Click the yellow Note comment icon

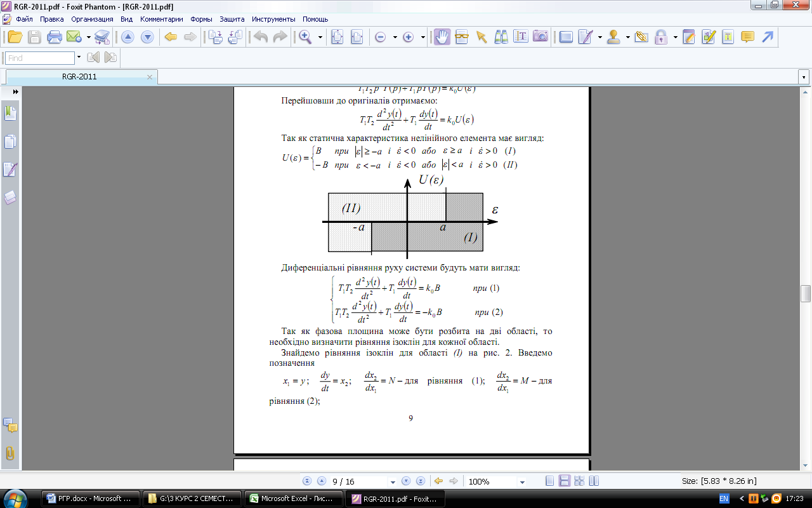pos(748,37)
